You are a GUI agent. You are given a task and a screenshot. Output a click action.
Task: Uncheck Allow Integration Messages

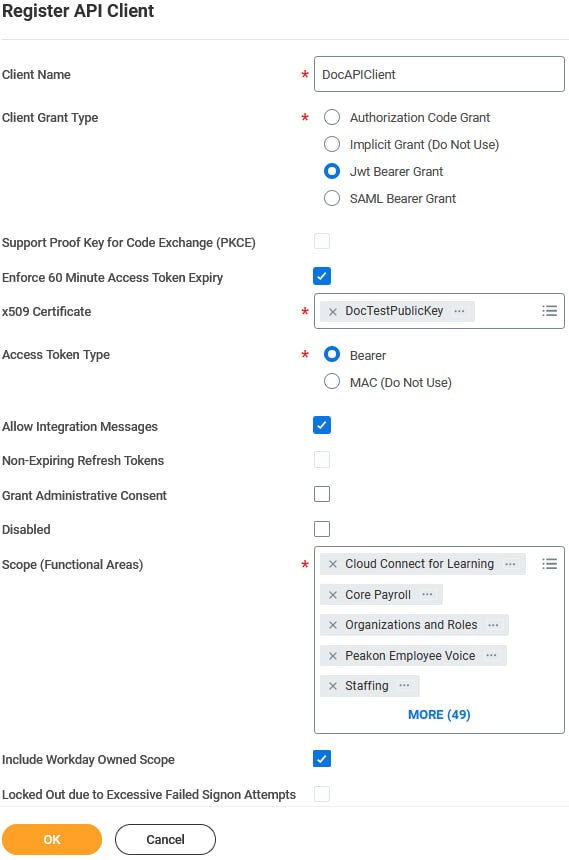(322, 425)
